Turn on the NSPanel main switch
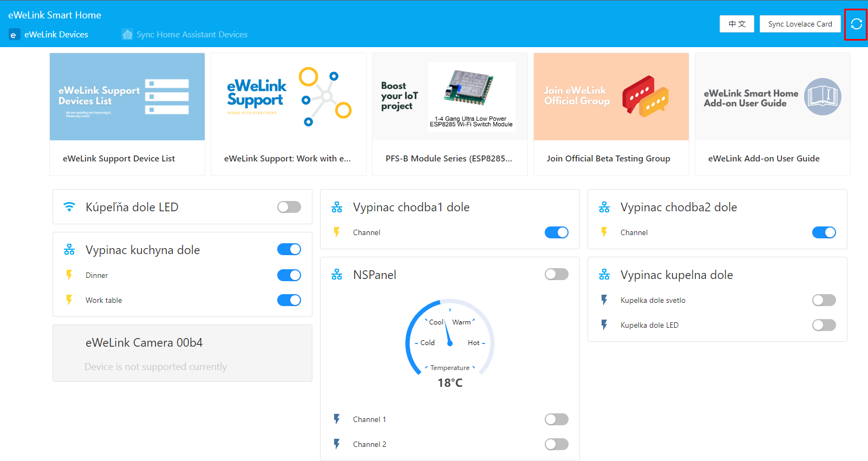This screenshot has width=868, height=461. point(557,274)
